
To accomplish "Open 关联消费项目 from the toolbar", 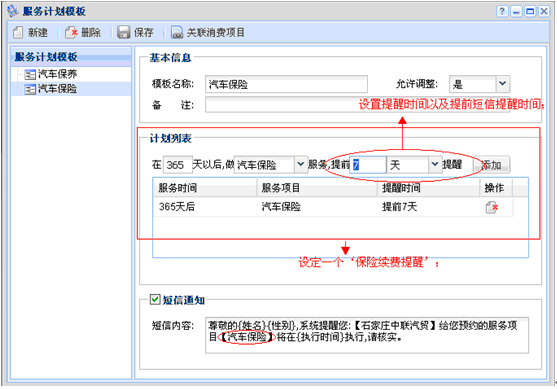I will [x=208, y=32].
